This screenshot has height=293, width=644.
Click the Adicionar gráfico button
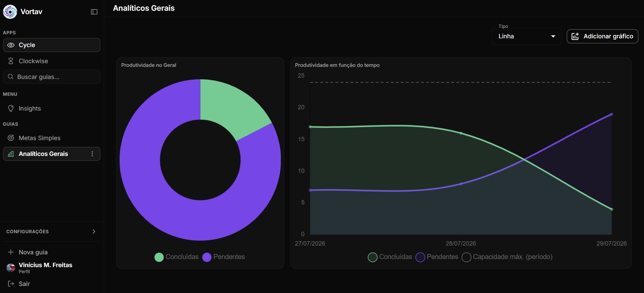point(602,36)
